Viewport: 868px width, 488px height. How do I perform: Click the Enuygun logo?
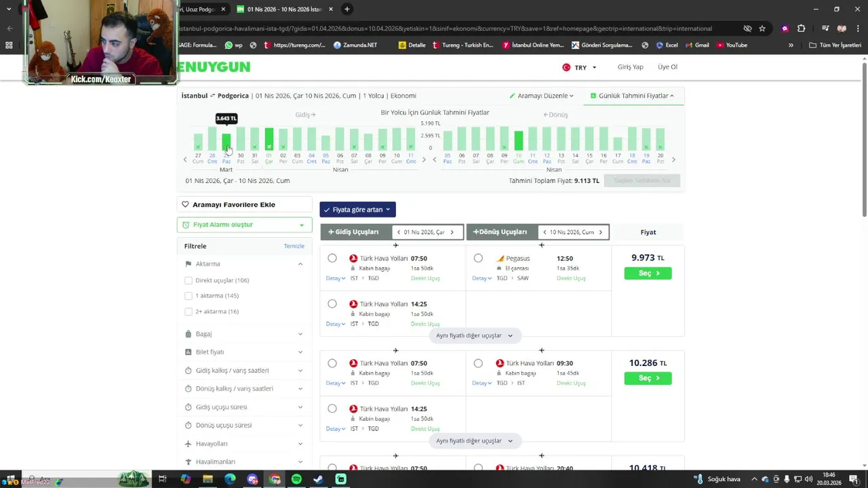pyautogui.click(x=214, y=67)
